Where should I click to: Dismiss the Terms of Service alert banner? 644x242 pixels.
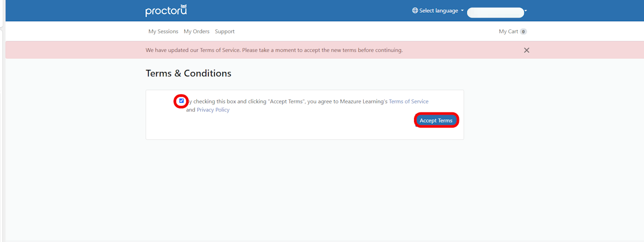pos(526,50)
